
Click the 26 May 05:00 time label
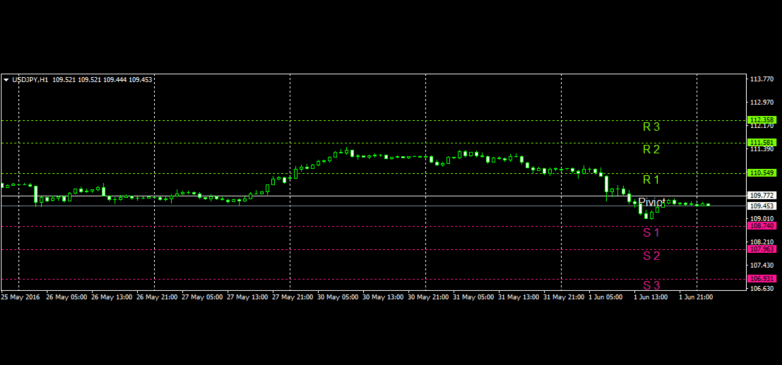coord(66,297)
